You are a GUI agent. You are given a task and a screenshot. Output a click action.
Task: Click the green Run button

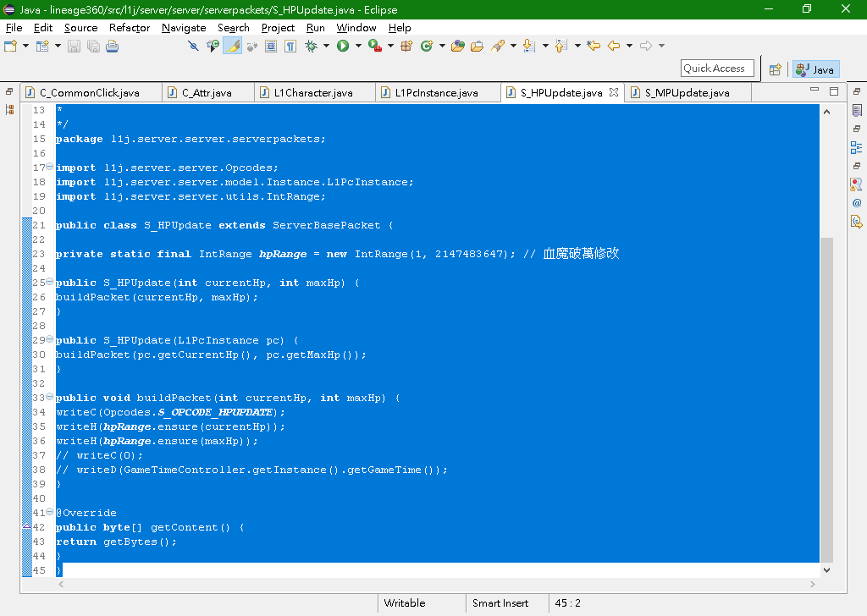(x=343, y=46)
